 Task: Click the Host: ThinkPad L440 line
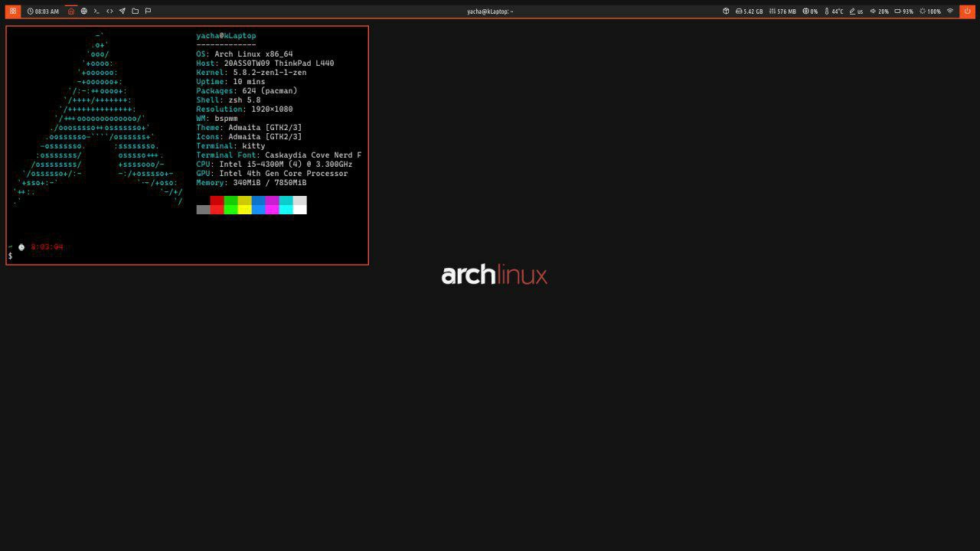click(x=265, y=64)
